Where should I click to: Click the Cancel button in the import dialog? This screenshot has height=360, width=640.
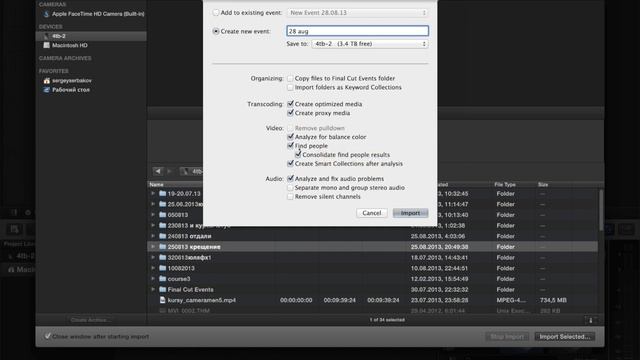371,213
